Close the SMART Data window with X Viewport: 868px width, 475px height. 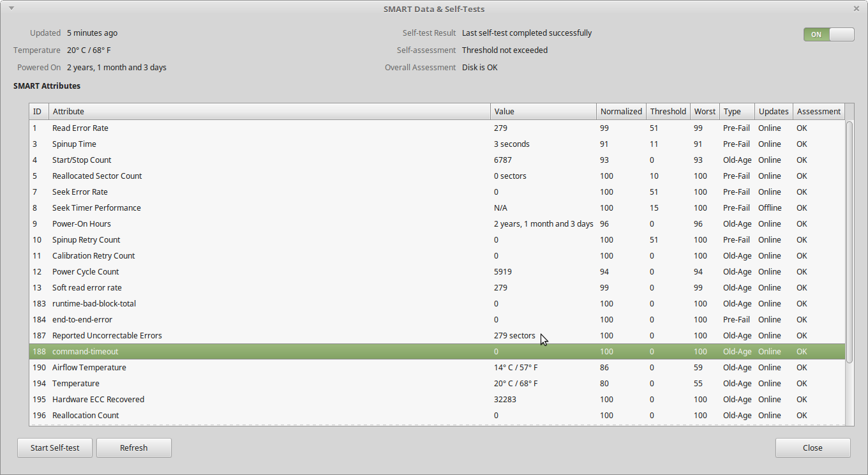coord(857,9)
